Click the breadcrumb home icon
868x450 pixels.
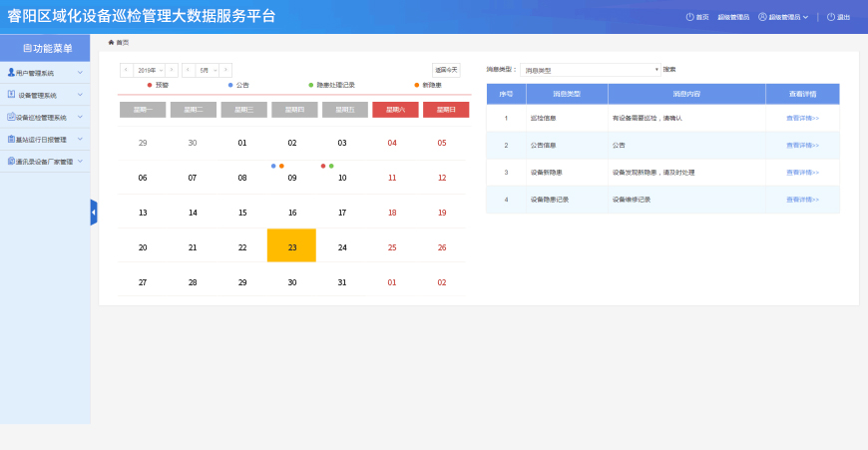click(111, 42)
